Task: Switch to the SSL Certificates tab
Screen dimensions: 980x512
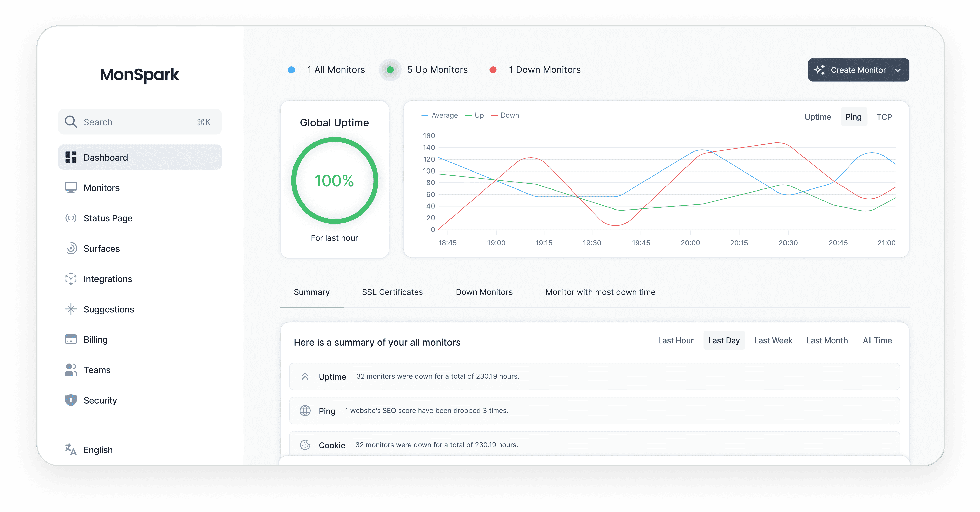Action: (392, 292)
